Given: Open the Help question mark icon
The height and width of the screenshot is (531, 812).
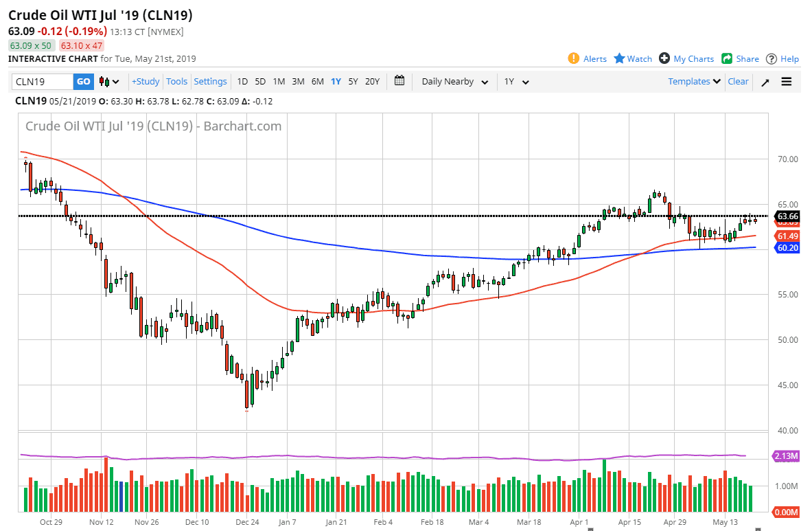Looking at the screenshot, I should pos(772,58).
